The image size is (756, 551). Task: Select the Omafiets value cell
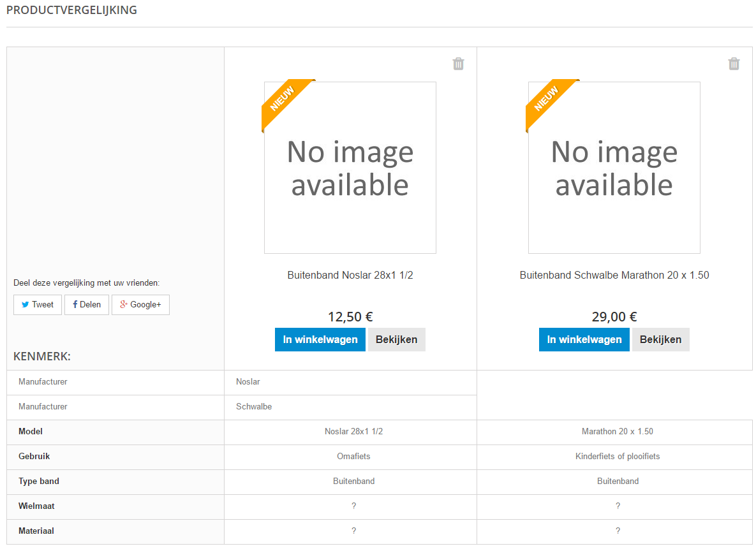click(350, 457)
